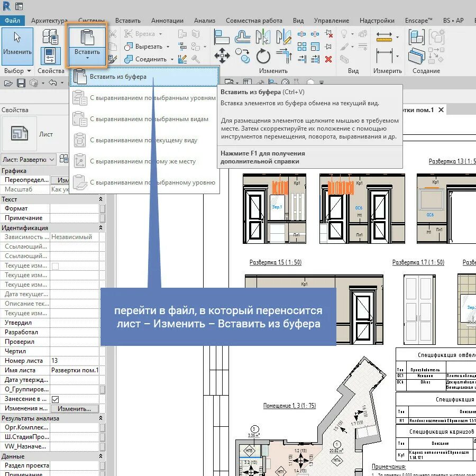476x476 pixels.
Task: Click the Разработал value field
Action: [x=75, y=332]
